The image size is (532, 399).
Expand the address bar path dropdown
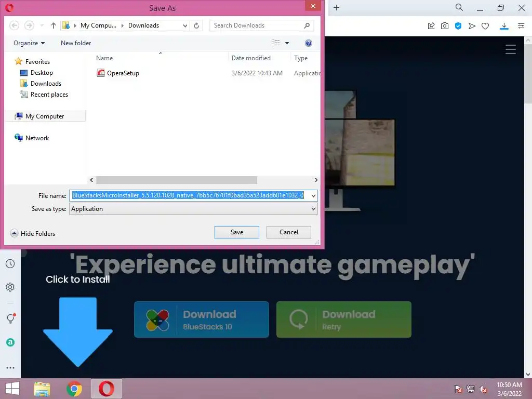click(185, 25)
